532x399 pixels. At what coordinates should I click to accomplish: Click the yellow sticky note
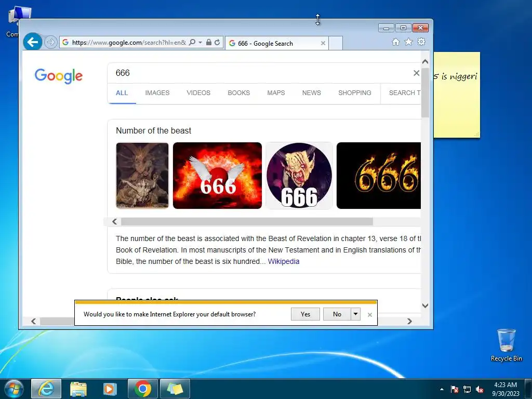(457, 95)
